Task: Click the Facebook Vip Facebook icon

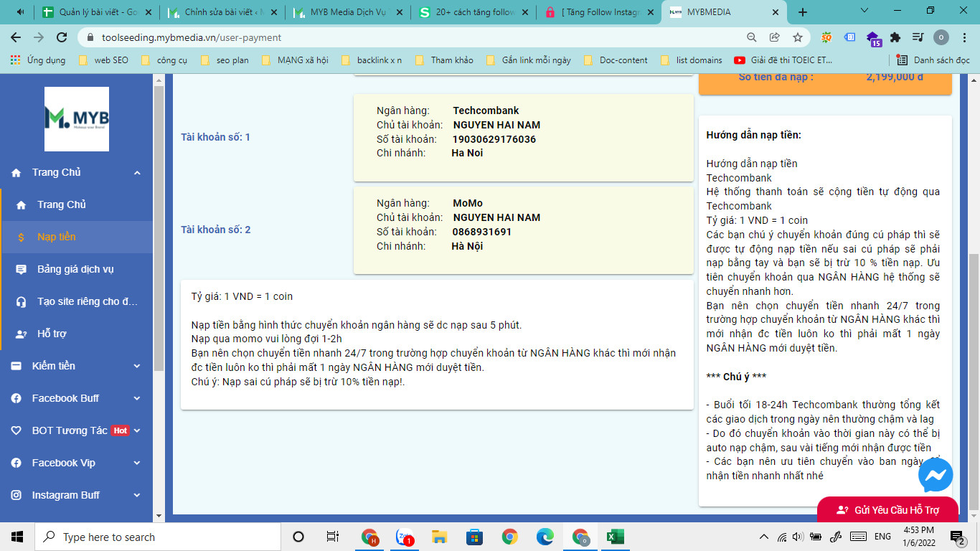Action: pos(17,463)
